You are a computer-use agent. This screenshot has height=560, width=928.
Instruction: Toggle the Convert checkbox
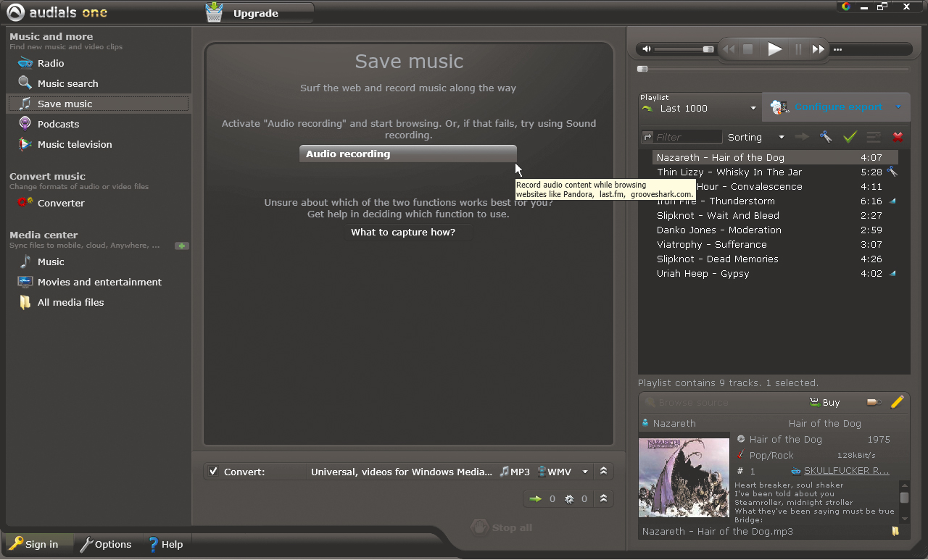tap(213, 472)
